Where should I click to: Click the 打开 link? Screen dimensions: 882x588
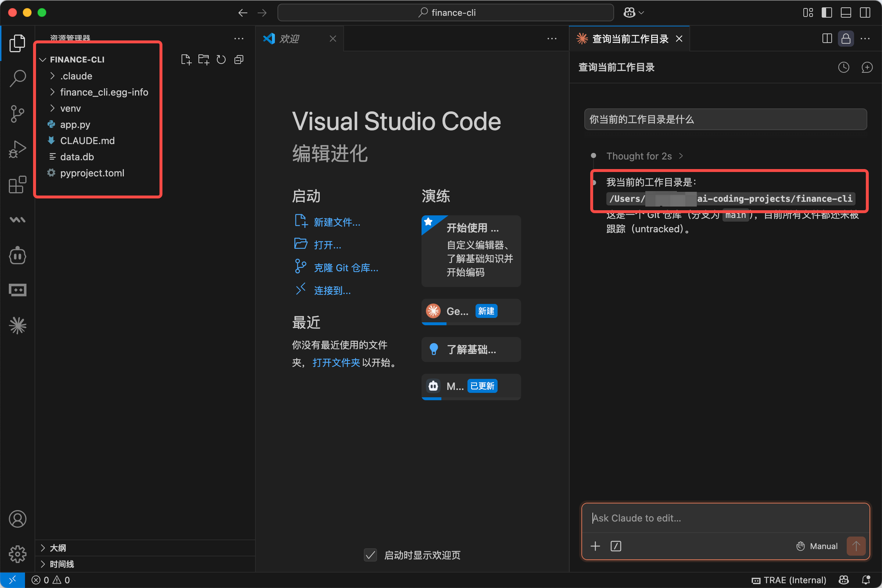click(x=327, y=245)
